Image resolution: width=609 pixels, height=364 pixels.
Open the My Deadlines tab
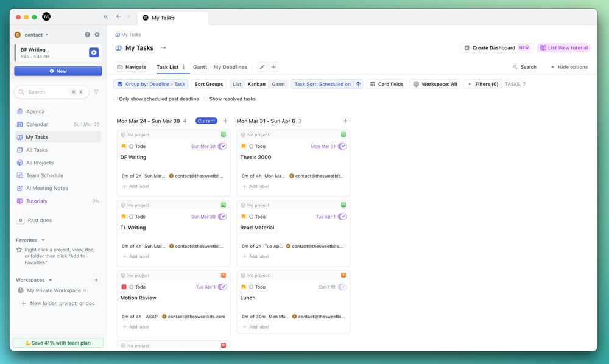(x=230, y=67)
